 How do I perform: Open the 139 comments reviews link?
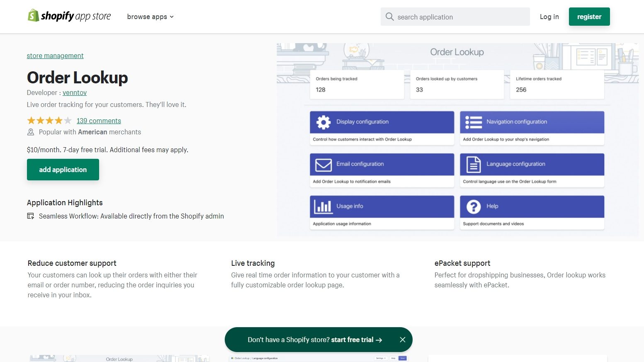click(99, 121)
